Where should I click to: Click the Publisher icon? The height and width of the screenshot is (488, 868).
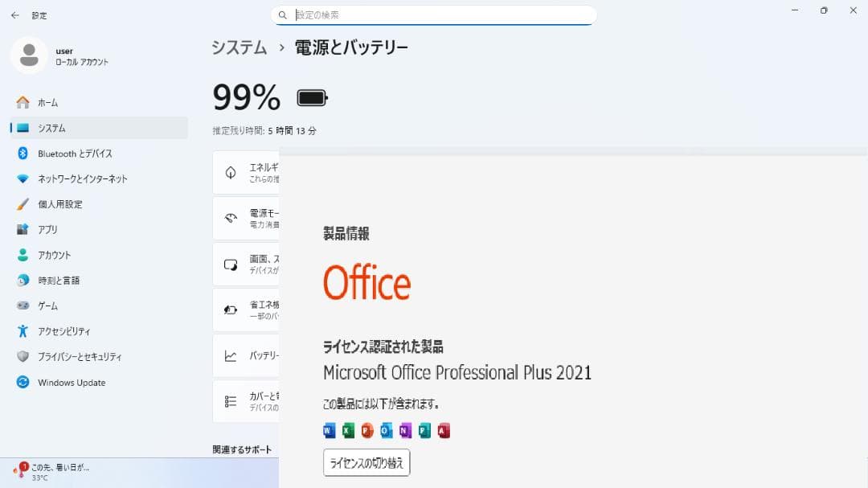point(425,430)
